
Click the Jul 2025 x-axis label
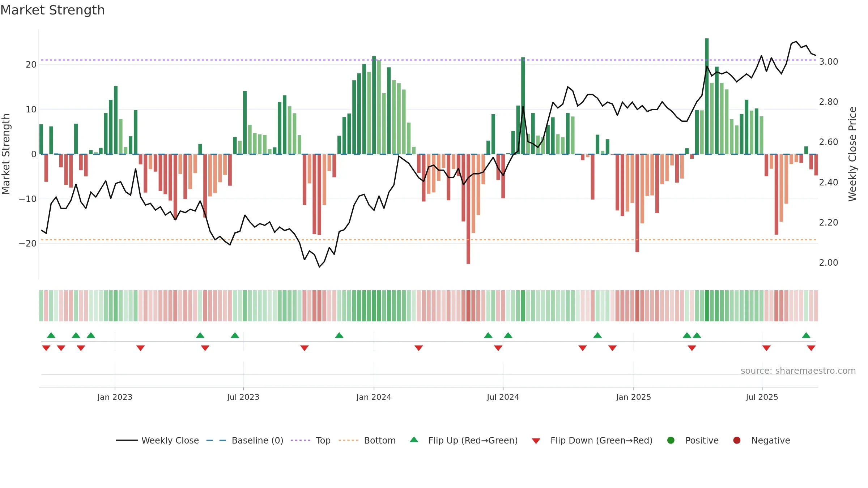(x=762, y=397)
